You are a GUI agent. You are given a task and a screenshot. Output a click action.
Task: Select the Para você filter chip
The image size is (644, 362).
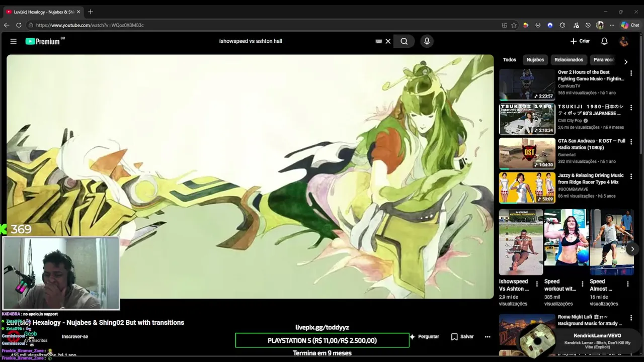click(x=604, y=60)
